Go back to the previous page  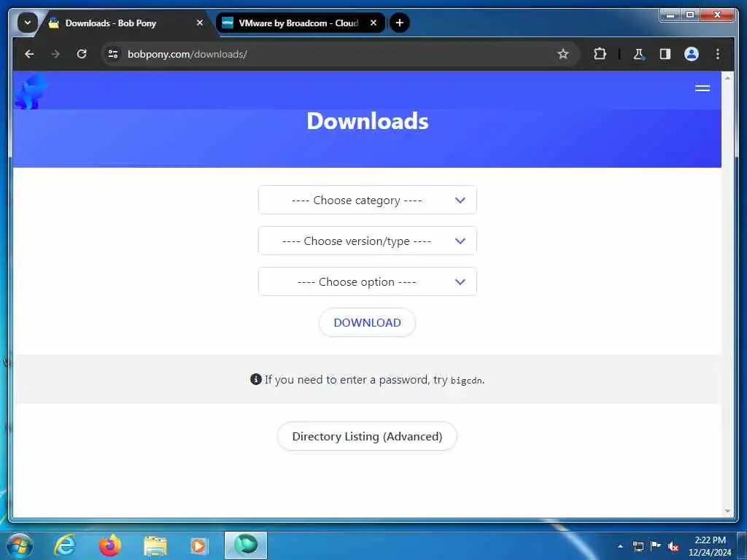pyautogui.click(x=29, y=54)
